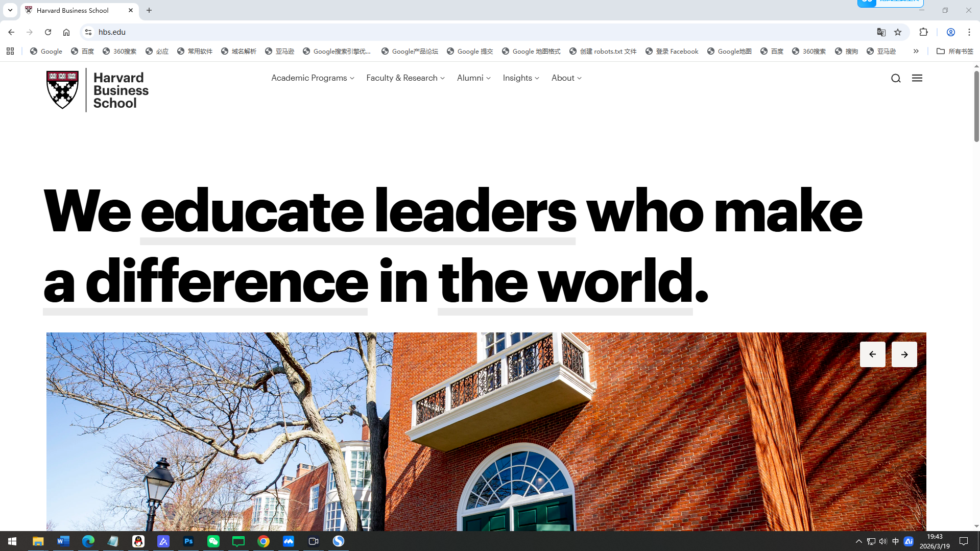
Task: Follow the "educate leaders" headline link
Action: click(x=358, y=212)
